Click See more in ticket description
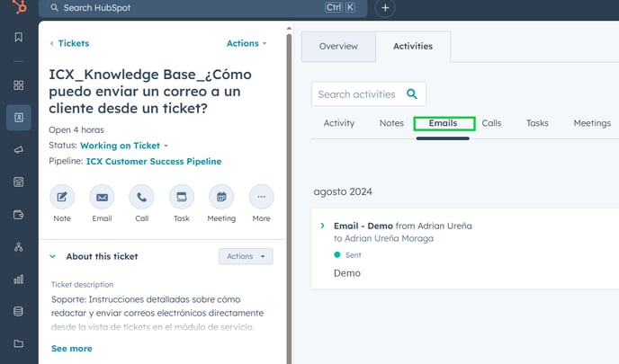 (71, 349)
